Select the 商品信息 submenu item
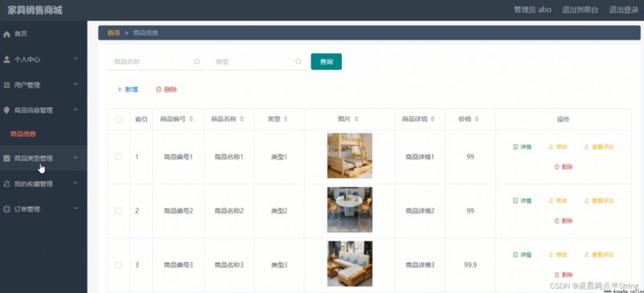The width and height of the screenshot is (644, 293). 23,134
